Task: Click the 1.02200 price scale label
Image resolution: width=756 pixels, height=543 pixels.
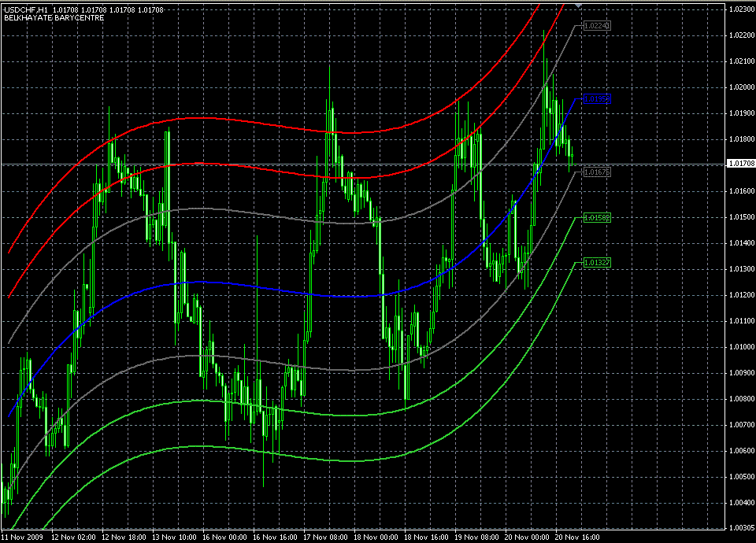Action: coord(742,35)
